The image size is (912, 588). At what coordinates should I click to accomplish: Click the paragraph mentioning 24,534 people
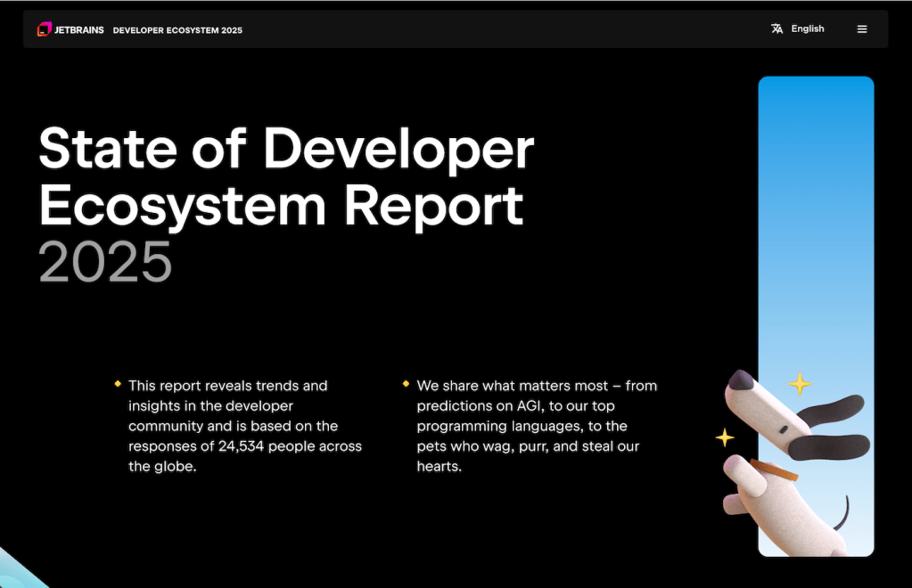(244, 426)
